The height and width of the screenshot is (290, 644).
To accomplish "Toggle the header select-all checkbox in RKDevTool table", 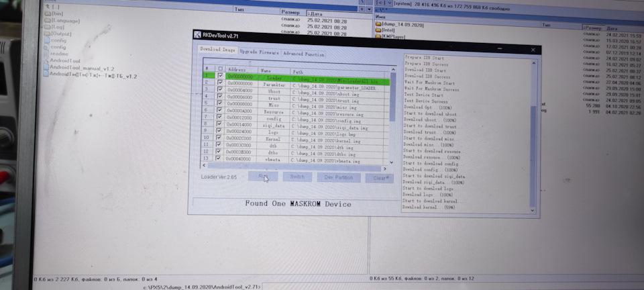I will 221,69.
